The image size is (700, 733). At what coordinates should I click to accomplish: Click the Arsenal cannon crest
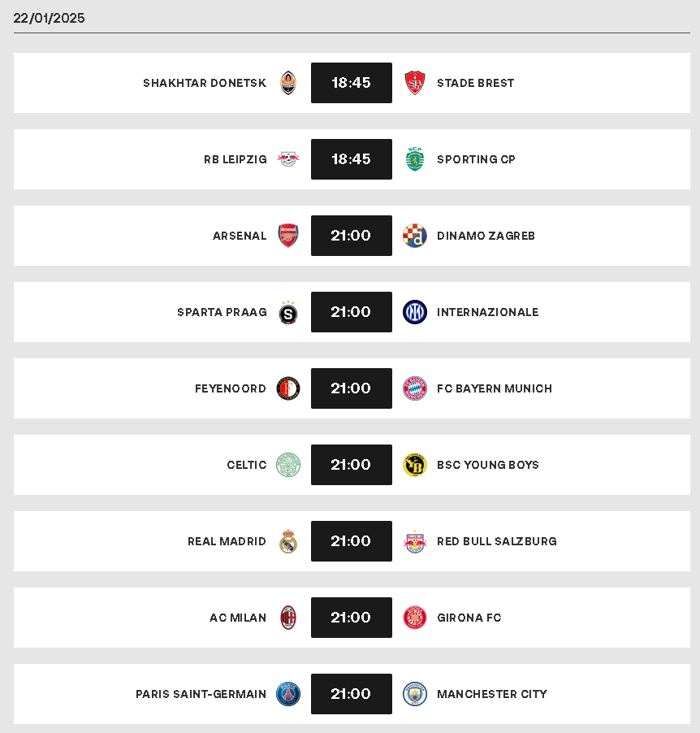(x=288, y=236)
